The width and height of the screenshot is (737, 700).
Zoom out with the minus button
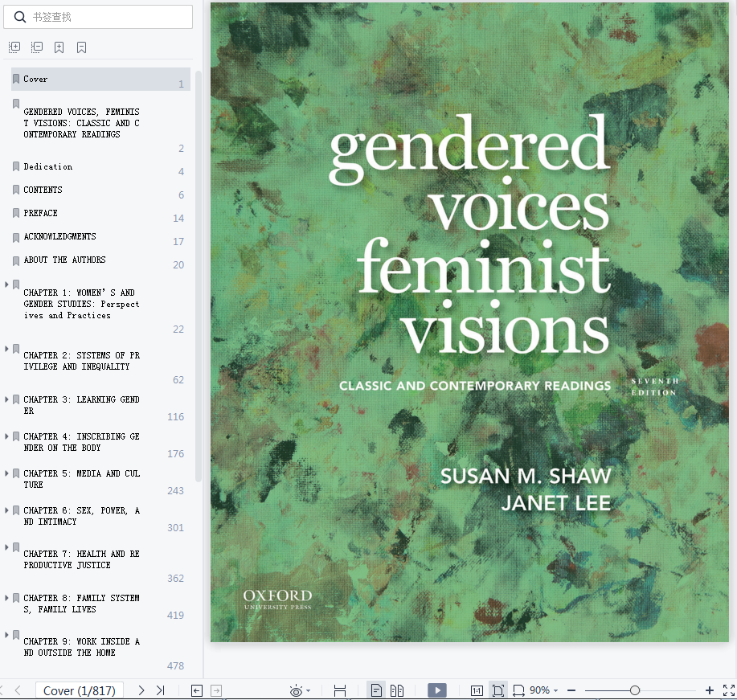pos(571,690)
